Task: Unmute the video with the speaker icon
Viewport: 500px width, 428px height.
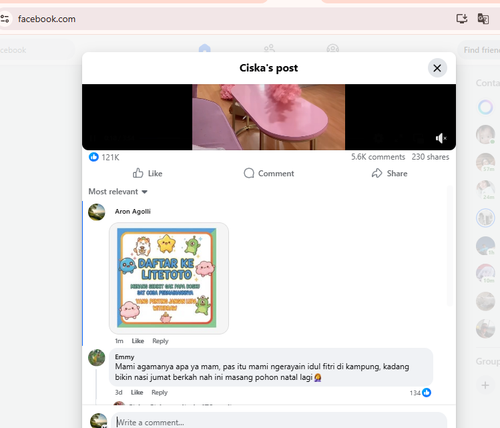Action: click(441, 138)
